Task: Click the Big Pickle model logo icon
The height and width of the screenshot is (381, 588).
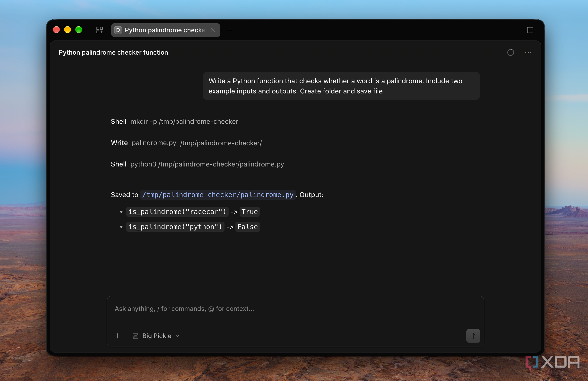Action: pos(135,336)
